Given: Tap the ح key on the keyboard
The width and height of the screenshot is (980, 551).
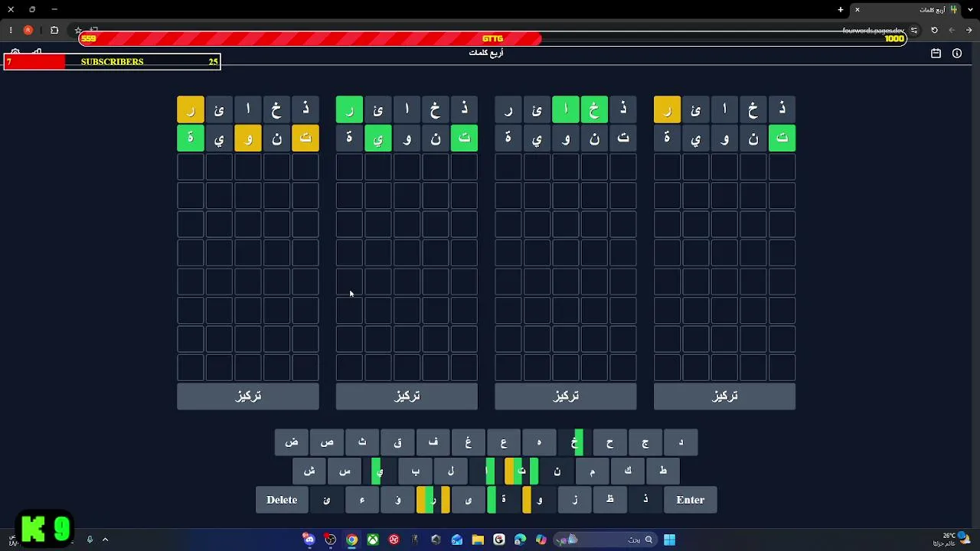Looking at the screenshot, I should coord(610,442).
